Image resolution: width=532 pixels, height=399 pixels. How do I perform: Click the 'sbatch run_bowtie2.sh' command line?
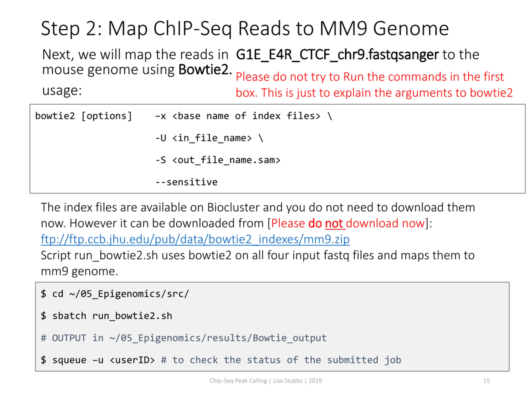[112, 316]
